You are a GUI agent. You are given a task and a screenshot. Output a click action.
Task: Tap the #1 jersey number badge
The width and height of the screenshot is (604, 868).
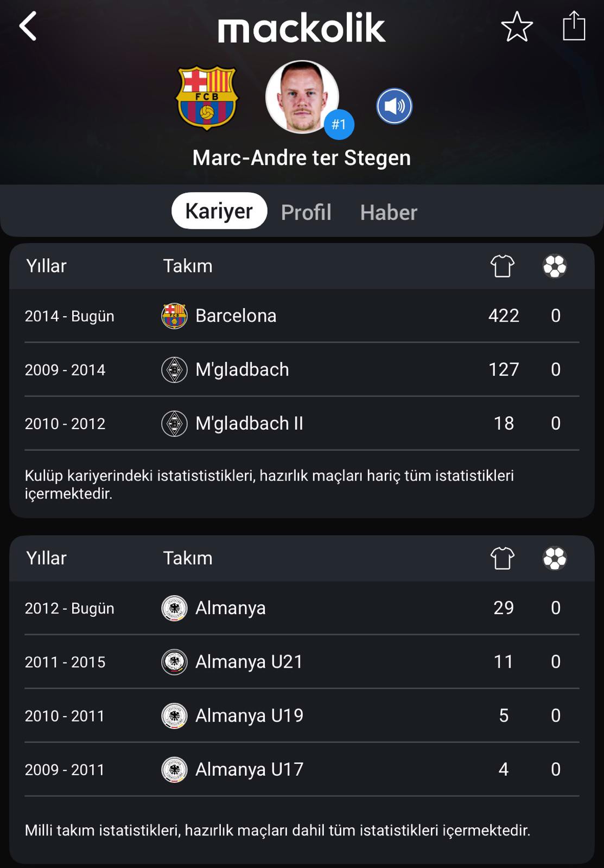(x=339, y=125)
